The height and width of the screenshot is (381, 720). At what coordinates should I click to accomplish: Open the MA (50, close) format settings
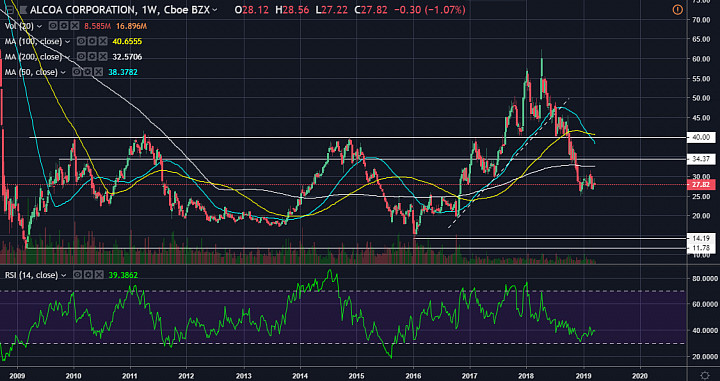coord(88,72)
